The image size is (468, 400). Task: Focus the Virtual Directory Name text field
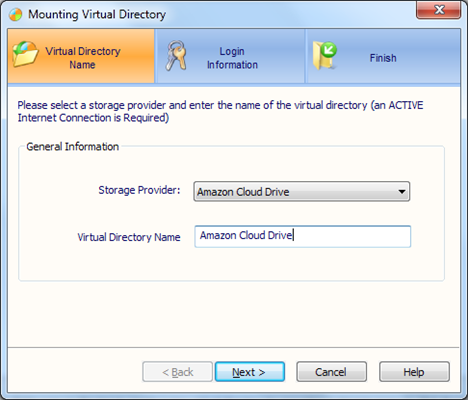[303, 236]
